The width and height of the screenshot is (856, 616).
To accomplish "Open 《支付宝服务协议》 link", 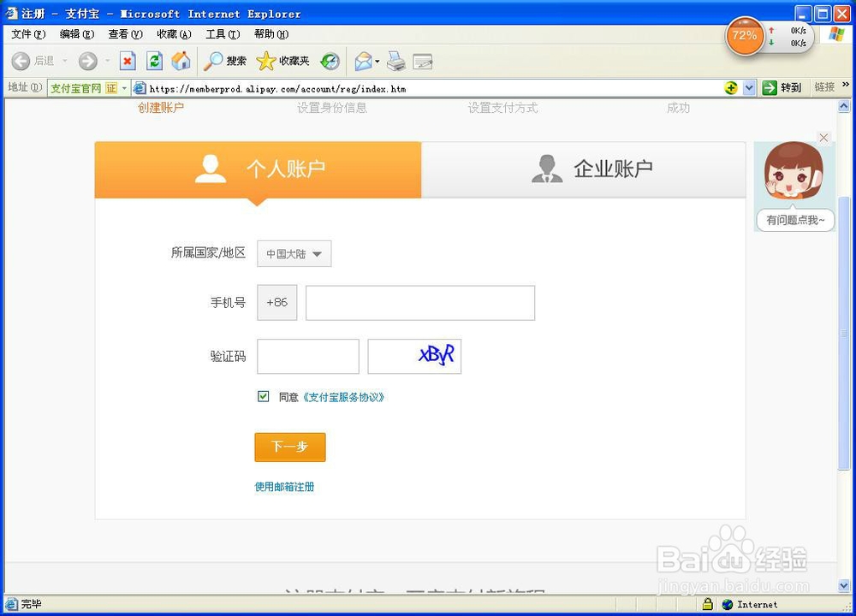I will 343,397.
